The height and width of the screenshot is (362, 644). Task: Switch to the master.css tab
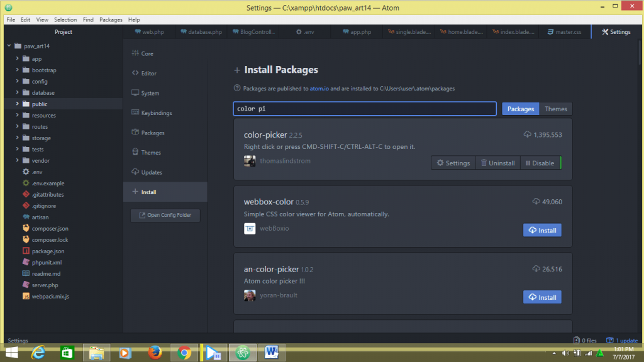point(565,30)
